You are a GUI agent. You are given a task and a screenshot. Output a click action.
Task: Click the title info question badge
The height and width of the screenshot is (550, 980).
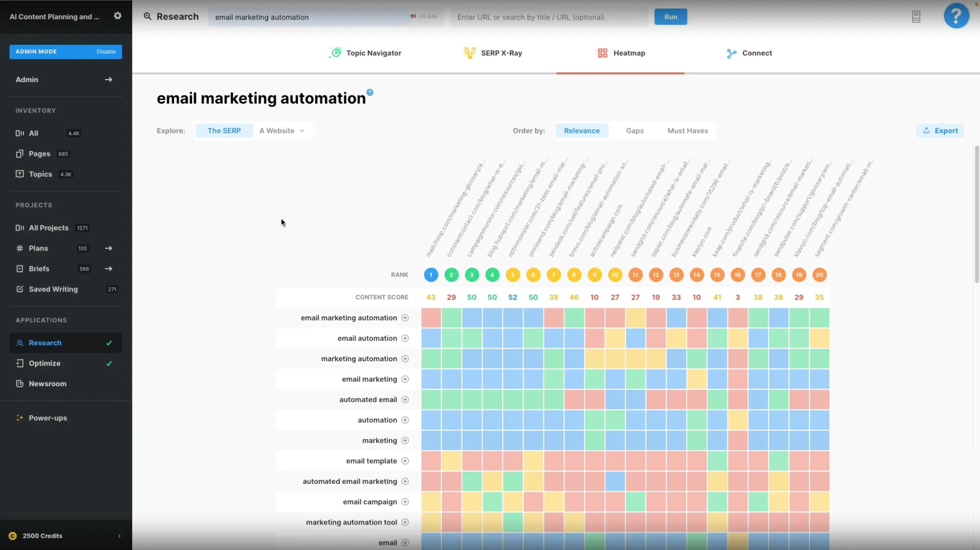pos(370,93)
